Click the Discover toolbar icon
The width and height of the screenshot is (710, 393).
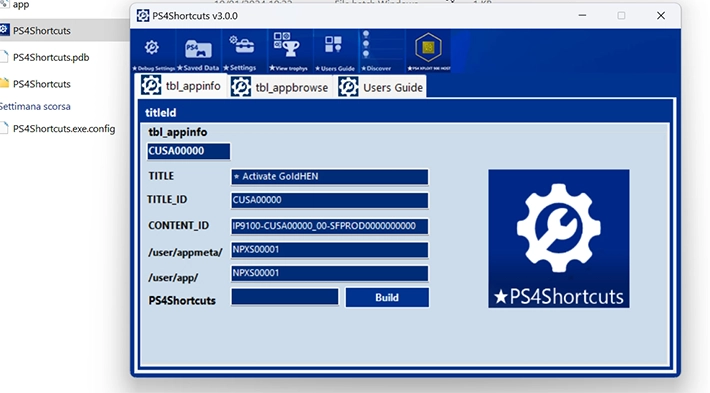click(382, 51)
